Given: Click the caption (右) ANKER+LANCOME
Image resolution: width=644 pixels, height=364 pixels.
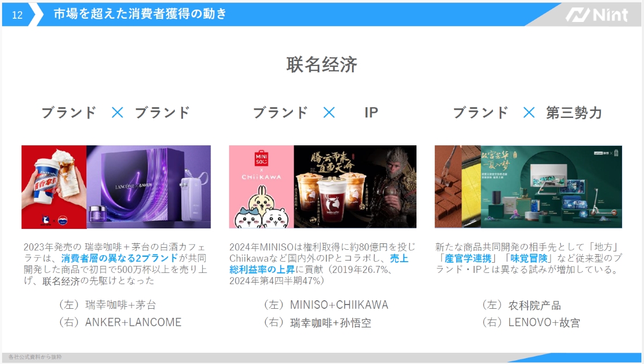Looking at the screenshot, I should 120,322.
